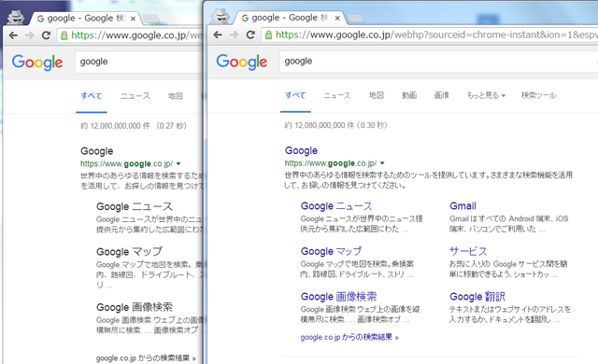
Task: Open Google マップ link in right window
Action: click(x=331, y=251)
